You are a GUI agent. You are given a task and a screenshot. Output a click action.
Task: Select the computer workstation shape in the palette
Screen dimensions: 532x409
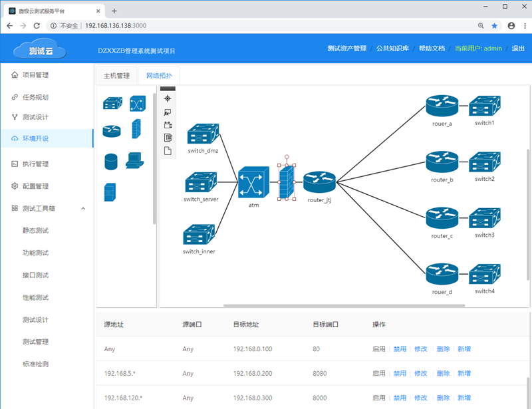(134, 161)
